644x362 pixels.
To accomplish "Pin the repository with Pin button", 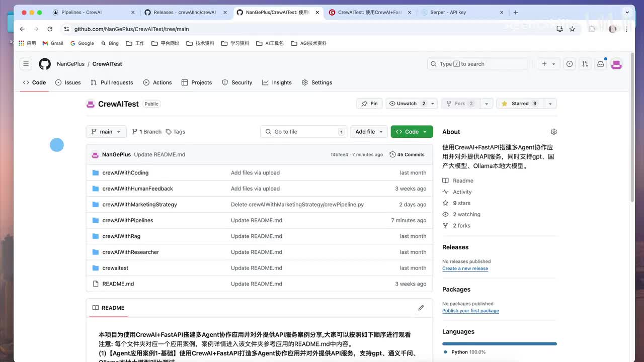I will (369, 104).
